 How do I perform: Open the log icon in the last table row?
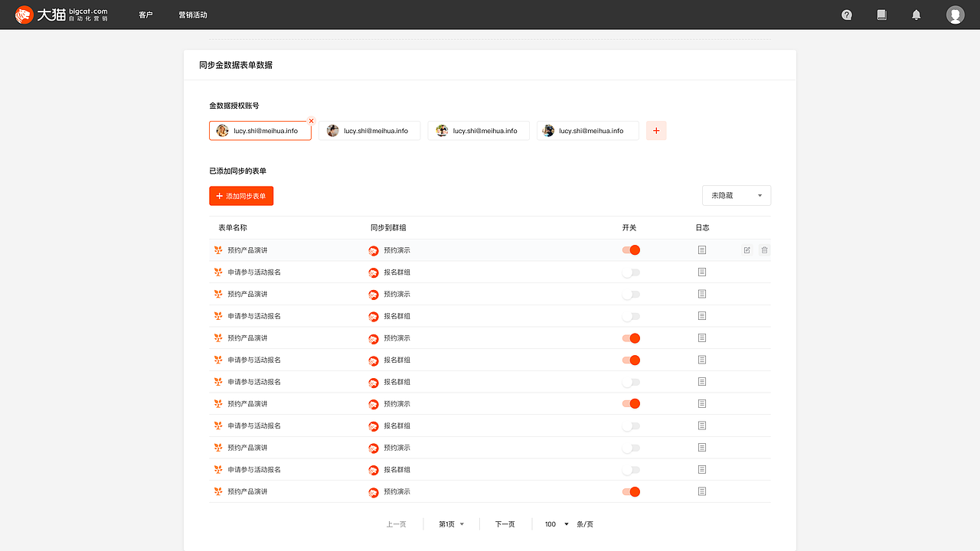pyautogui.click(x=702, y=491)
